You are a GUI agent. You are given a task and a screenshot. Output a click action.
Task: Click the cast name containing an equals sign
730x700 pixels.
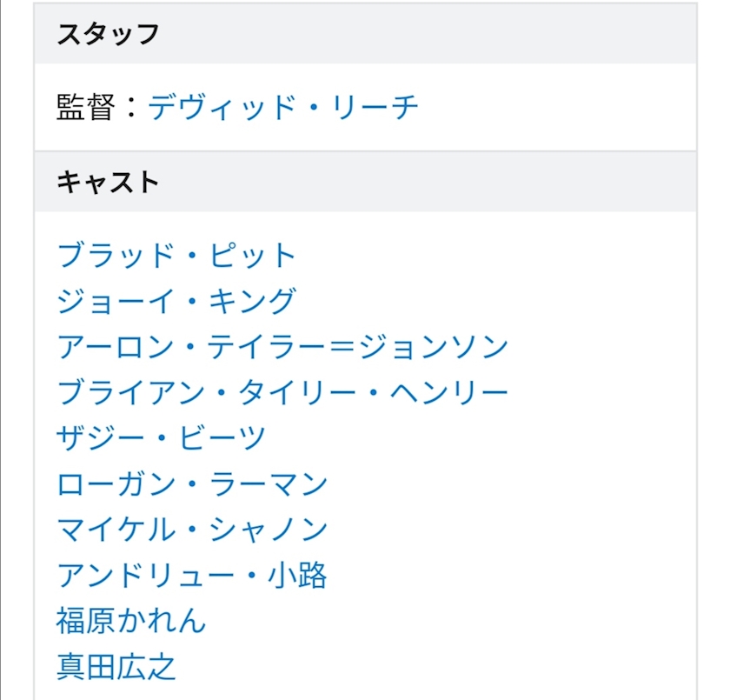pyautogui.click(x=282, y=347)
